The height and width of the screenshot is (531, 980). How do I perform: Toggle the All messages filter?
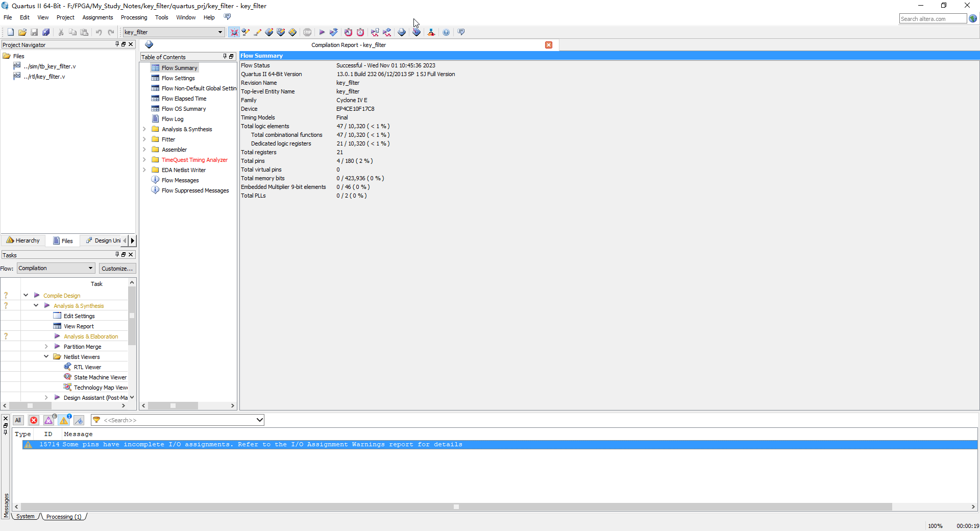pyautogui.click(x=18, y=420)
